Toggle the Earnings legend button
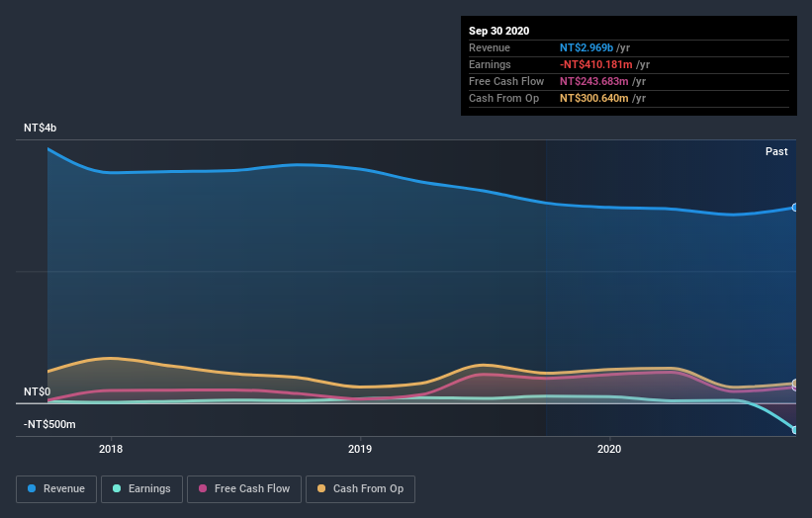812x518 pixels. tap(141, 489)
